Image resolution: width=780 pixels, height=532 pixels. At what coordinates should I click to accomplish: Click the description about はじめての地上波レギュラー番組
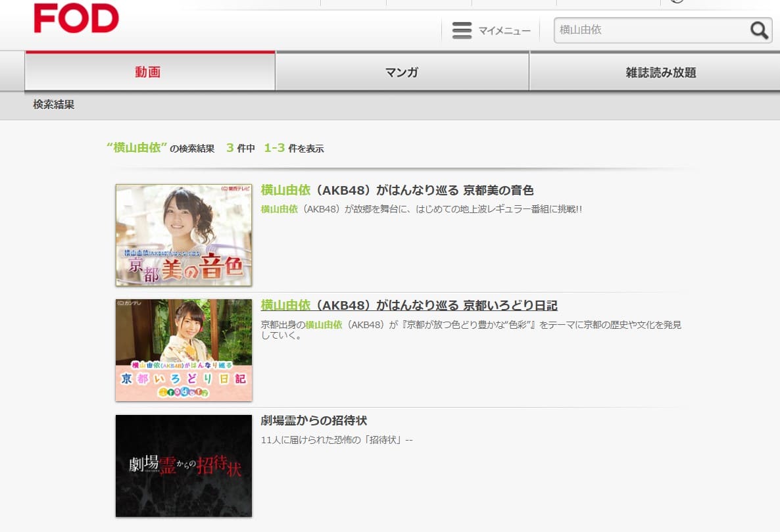422,209
